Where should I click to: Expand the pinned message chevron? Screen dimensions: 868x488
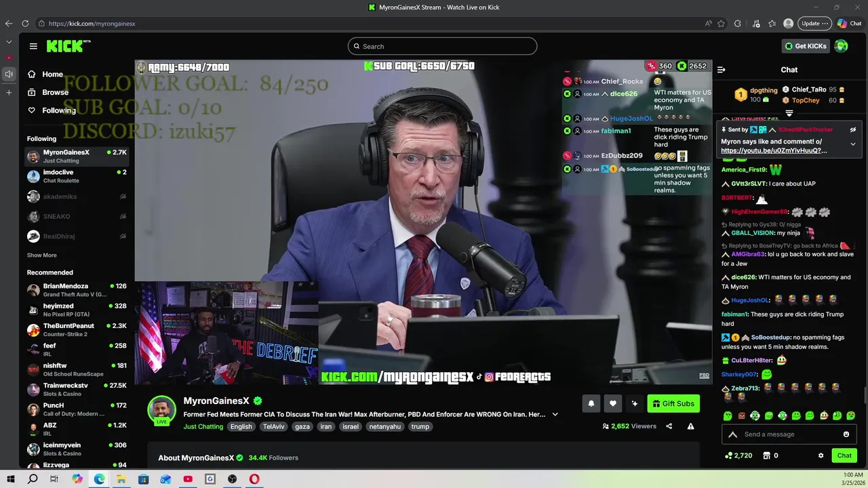click(x=853, y=144)
